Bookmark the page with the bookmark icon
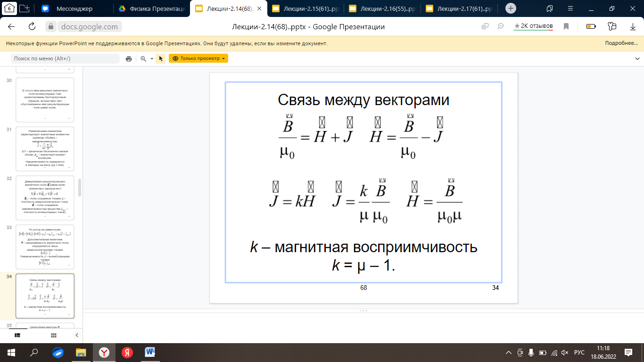644x362 pixels. 567,26
